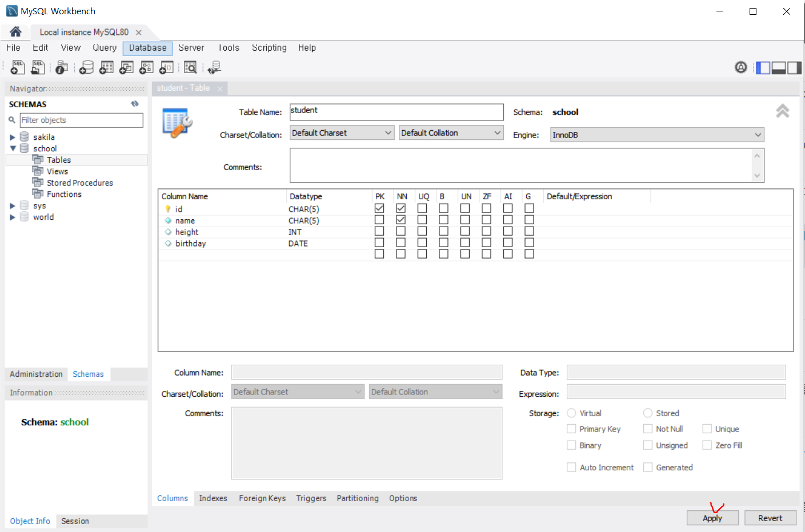Create a new SQL tab icon
This screenshot has width=805, height=532.
click(18, 67)
